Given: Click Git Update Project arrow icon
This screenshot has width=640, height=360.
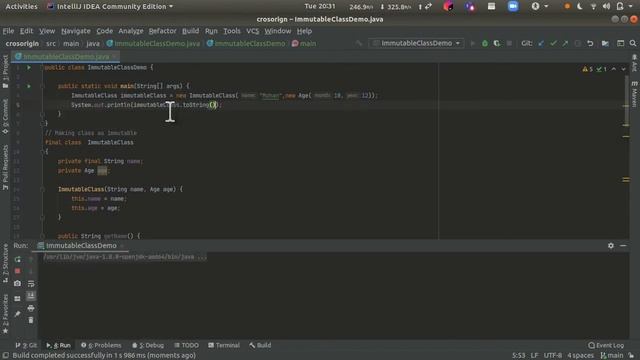Looking at the screenshot, I should (541, 43).
